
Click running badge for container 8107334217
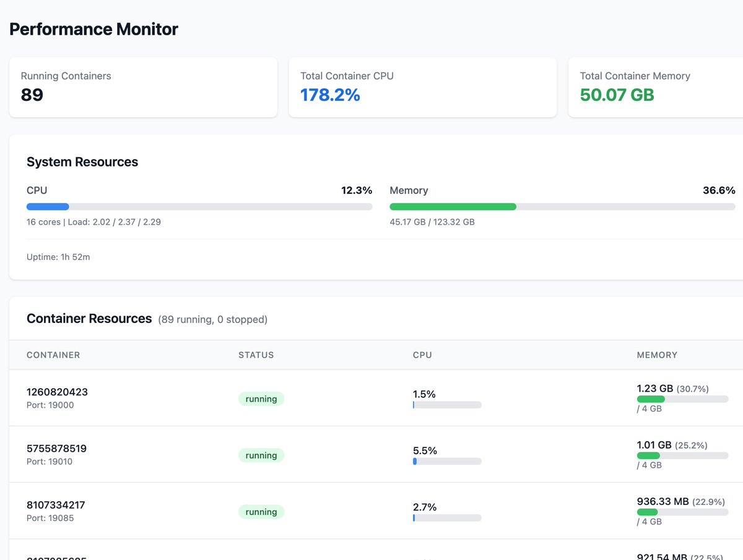261,512
